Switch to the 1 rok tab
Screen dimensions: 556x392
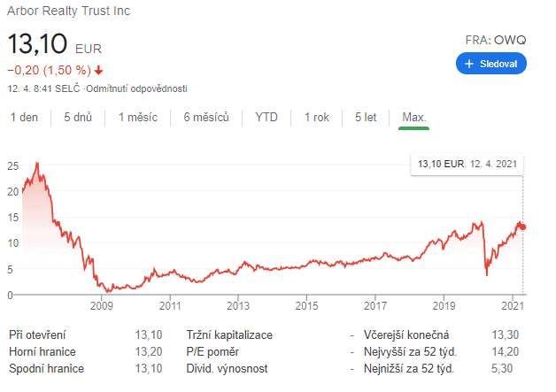[x=318, y=117]
